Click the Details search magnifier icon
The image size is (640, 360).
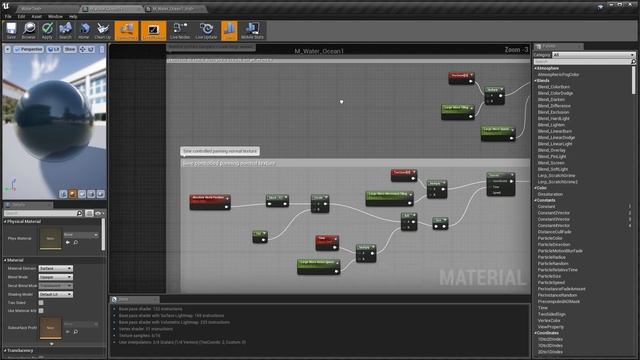(x=80, y=213)
